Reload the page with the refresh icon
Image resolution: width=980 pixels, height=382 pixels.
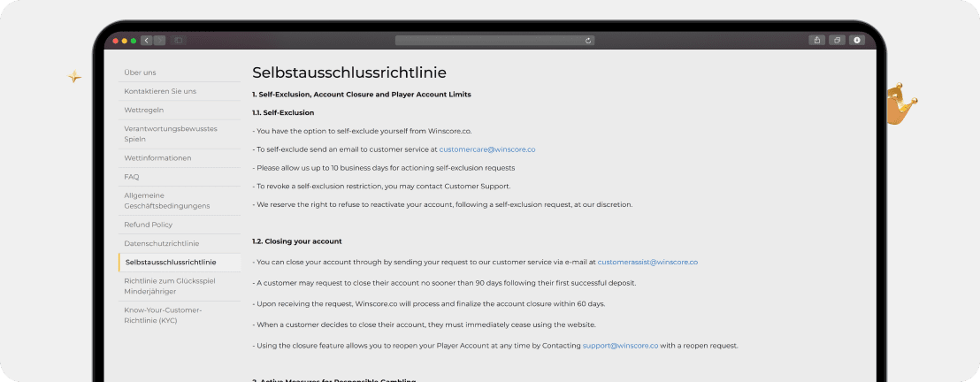click(588, 41)
